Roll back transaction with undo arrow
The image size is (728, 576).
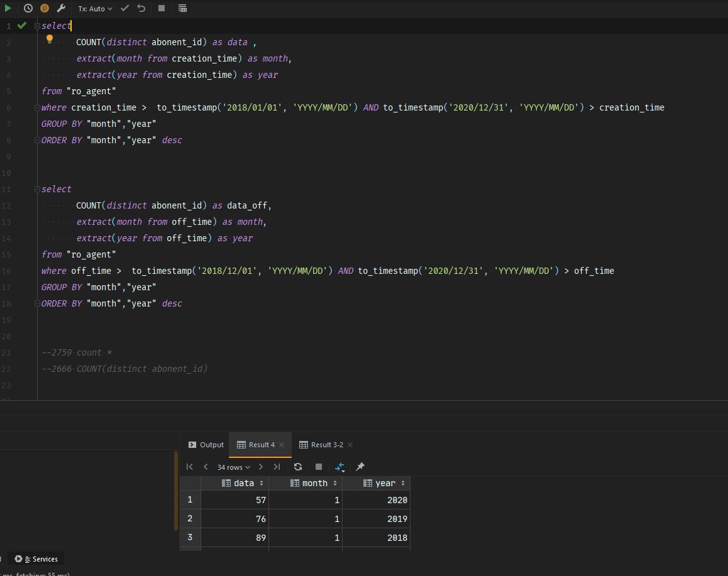(141, 8)
